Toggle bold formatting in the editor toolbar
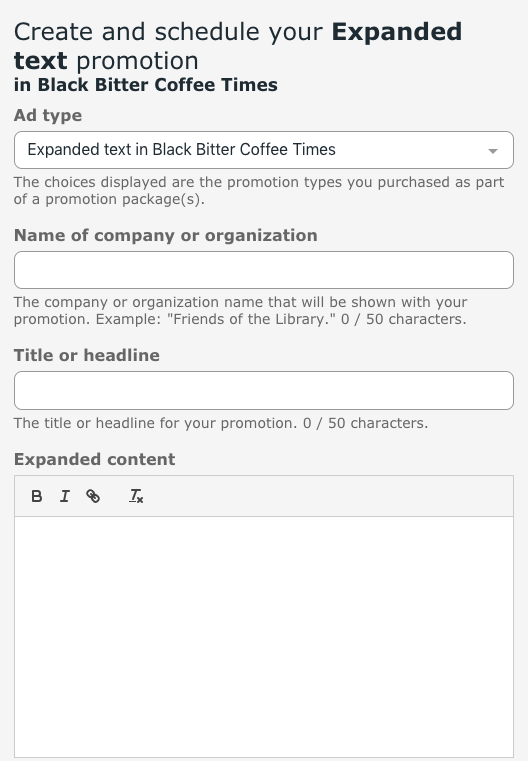The image size is (528, 761). (x=36, y=496)
